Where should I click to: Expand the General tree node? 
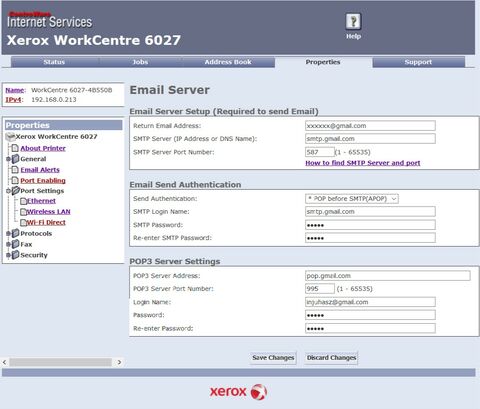pyautogui.click(x=8, y=159)
